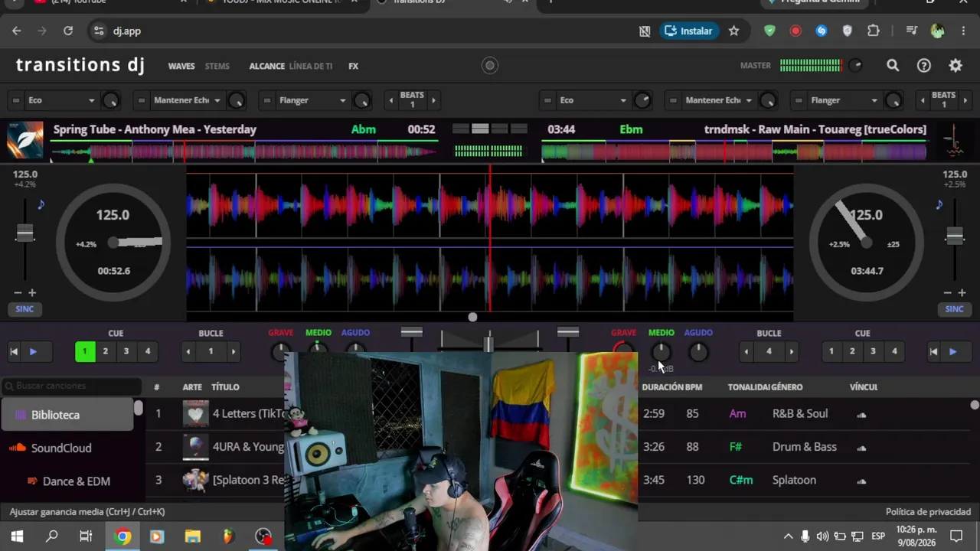The height and width of the screenshot is (551, 980).
Task: Click the right deck Mantener Echo effect knob
Action: point(768,100)
